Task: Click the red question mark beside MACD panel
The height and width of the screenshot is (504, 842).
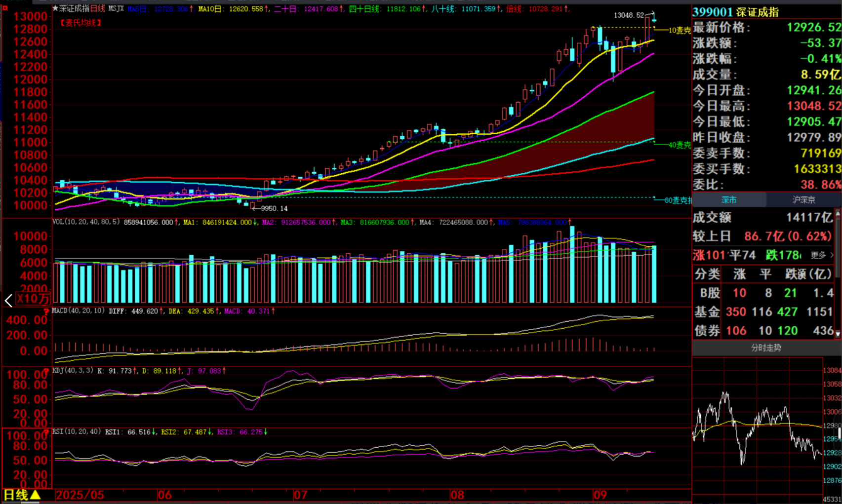Action: pyautogui.click(x=46, y=311)
